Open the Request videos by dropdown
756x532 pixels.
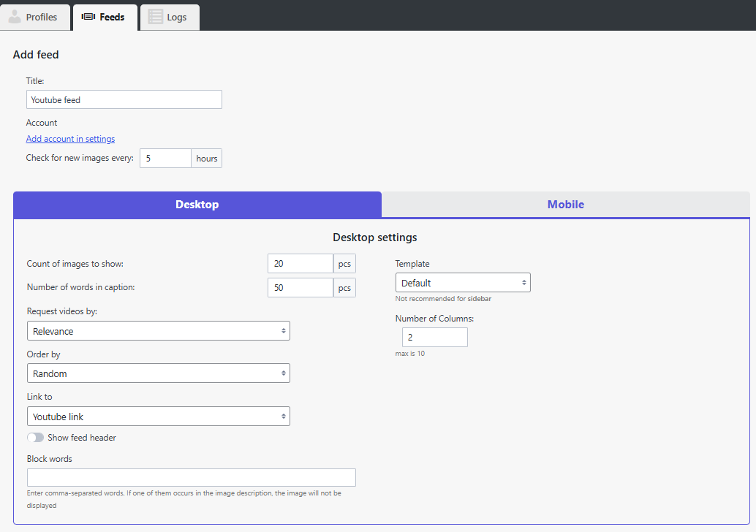tap(158, 331)
